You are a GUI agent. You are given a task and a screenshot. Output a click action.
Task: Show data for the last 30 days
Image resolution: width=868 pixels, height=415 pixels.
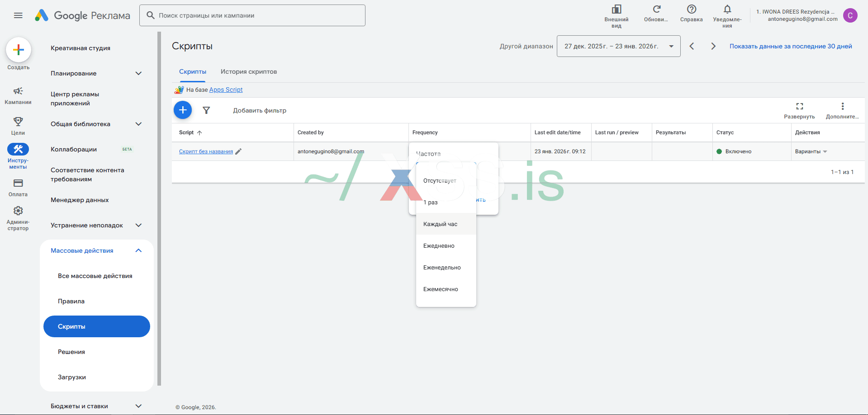[x=791, y=46]
